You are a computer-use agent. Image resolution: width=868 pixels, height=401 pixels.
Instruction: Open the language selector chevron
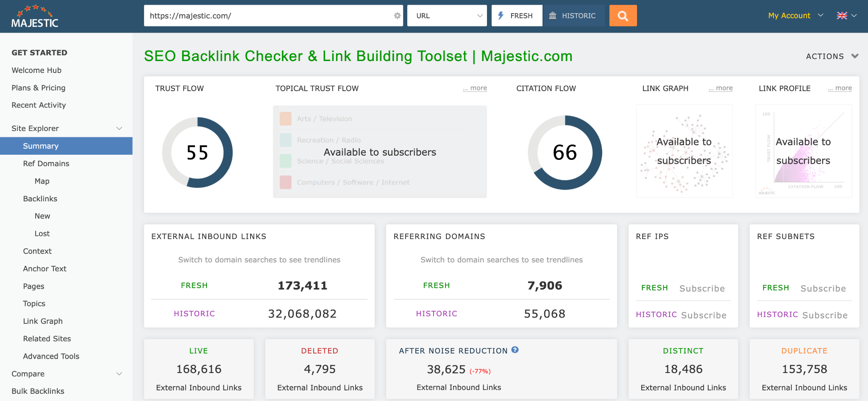coord(854,16)
